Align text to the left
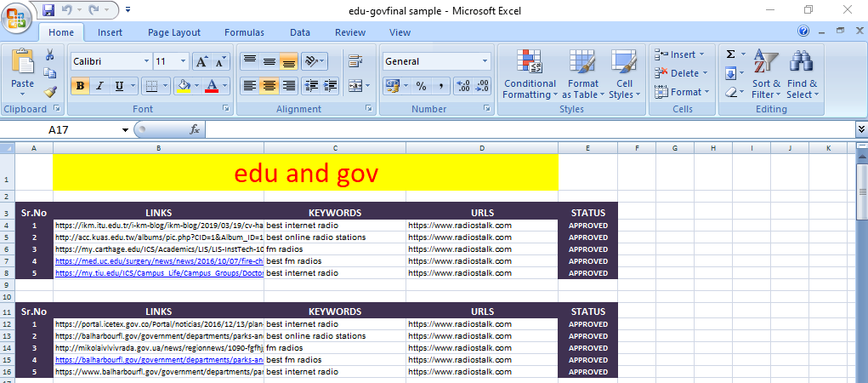Screen dimensions: 868x383 [x=250, y=86]
